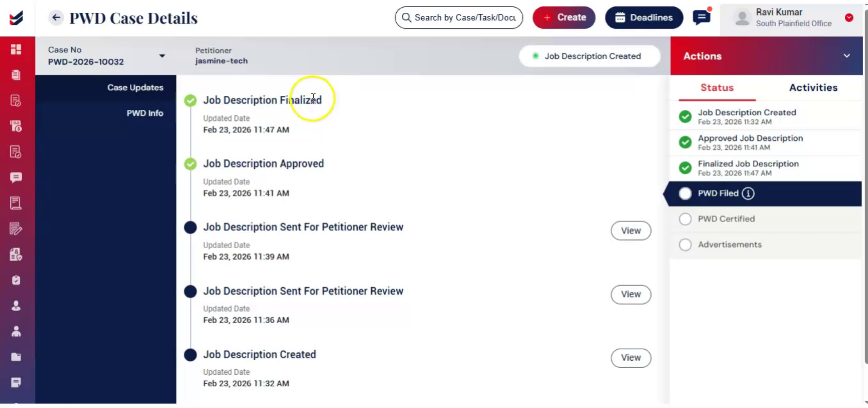This screenshot has width=868, height=408.
Task: Click the South Plainfield Office text
Action: click(793, 23)
